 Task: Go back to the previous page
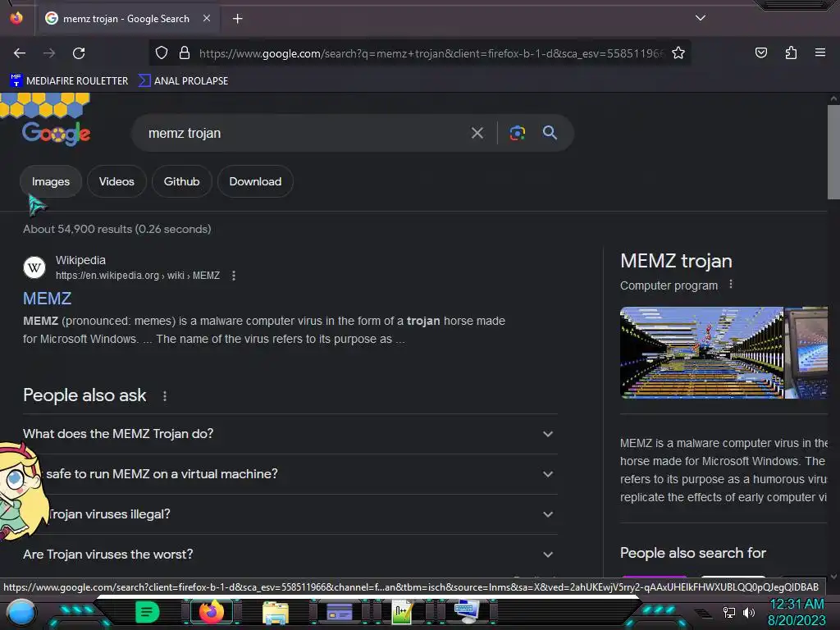tap(20, 53)
